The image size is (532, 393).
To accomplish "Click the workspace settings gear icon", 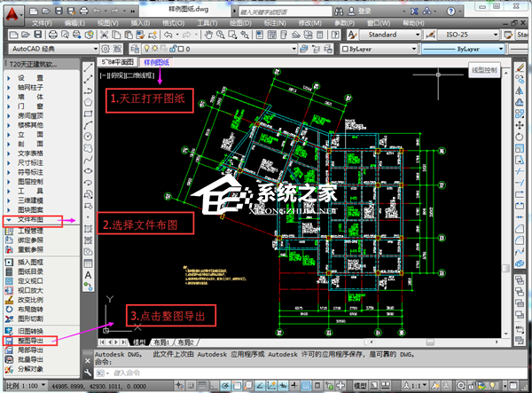I will click(x=106, y=49).
